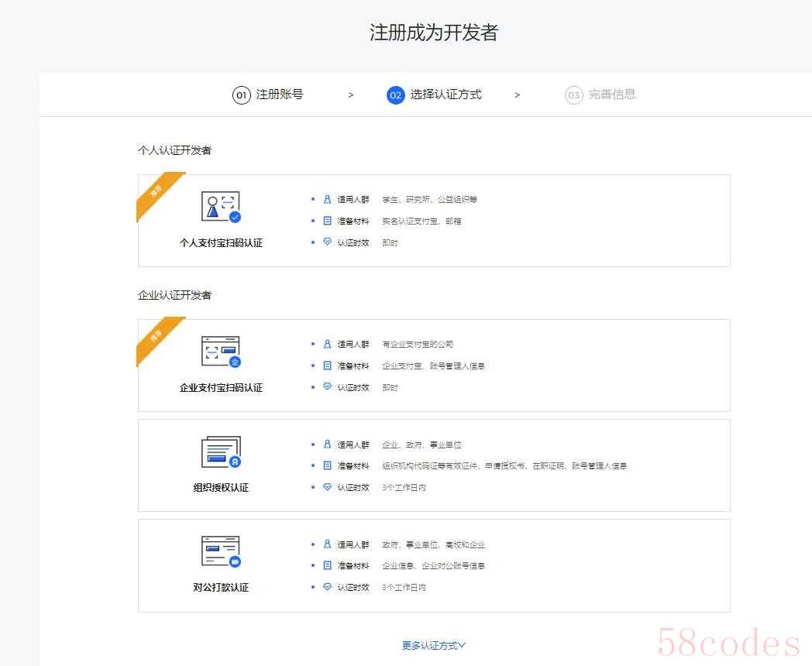Viewport: 812px width, 666px height.
Task: Go to the 注册账号 step
Action: click(x=280, y=94)
